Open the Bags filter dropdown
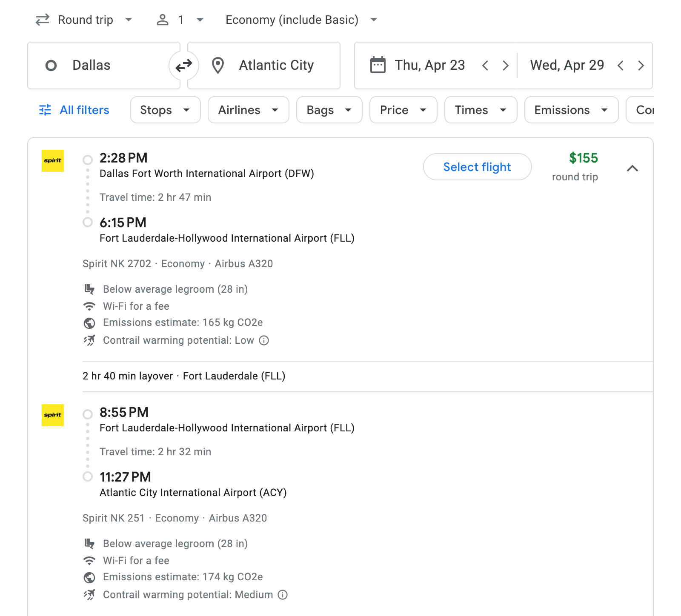The height and width of the screenshot is (616, 681). click(329, 110)
